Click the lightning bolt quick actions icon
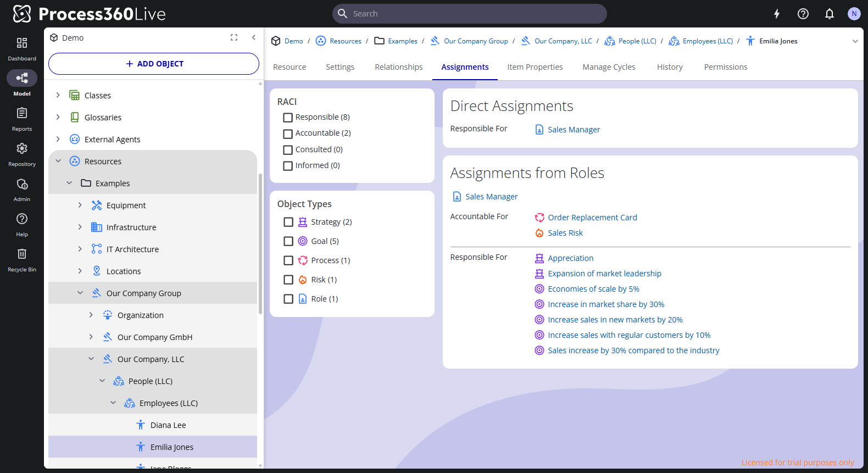 [777, 14]
